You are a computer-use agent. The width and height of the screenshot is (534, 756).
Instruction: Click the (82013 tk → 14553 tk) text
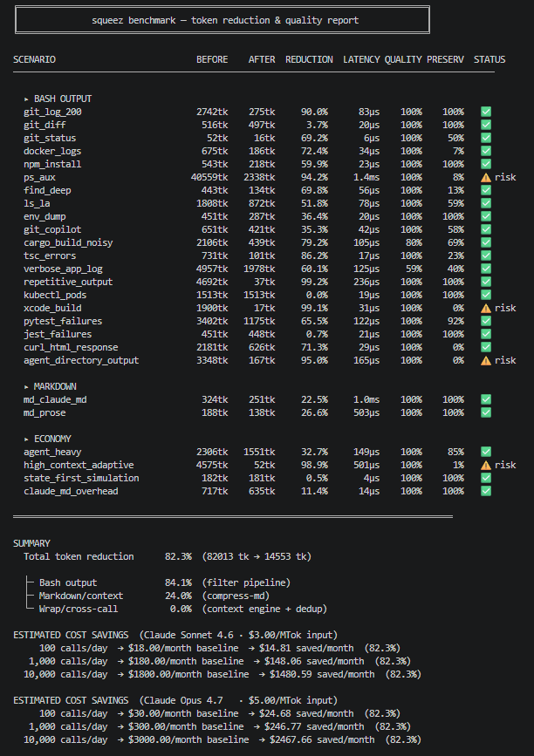257,556
